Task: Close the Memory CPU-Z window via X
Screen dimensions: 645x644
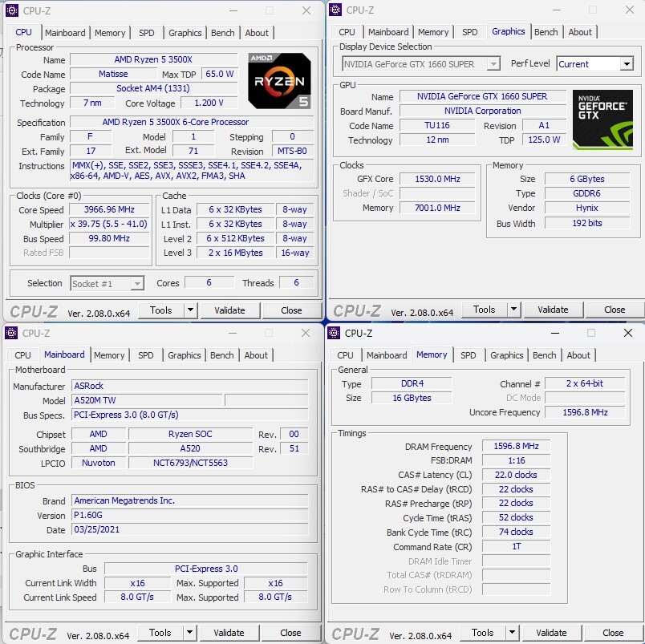Action: click(x=627, y=333)
